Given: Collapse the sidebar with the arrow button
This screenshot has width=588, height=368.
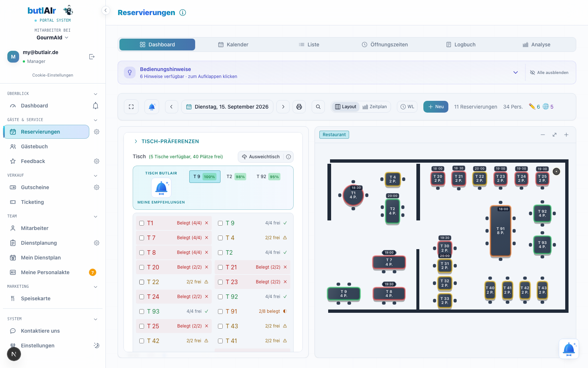Looking at the screenshot, I should tap(105, 10).
